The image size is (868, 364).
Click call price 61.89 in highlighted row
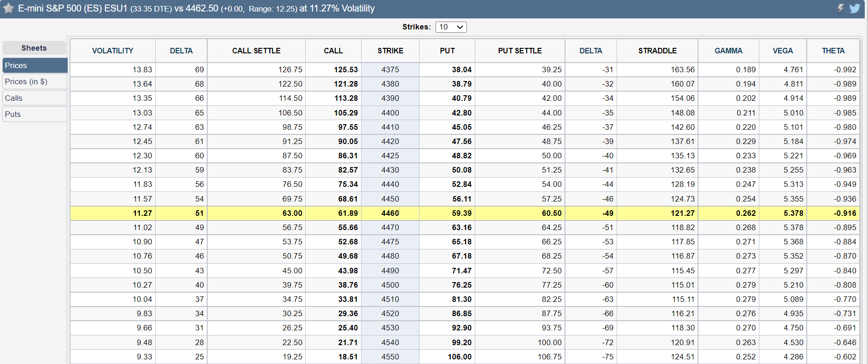point(348,213)
